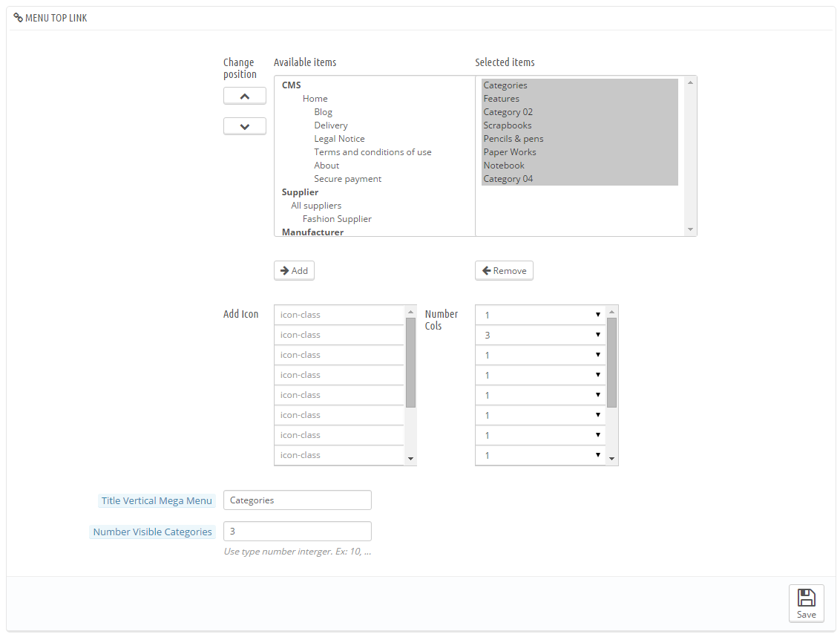Viewport: 840px width, 634px height.
Task: Click the move down position arrow button
Action: click(245, 126)
